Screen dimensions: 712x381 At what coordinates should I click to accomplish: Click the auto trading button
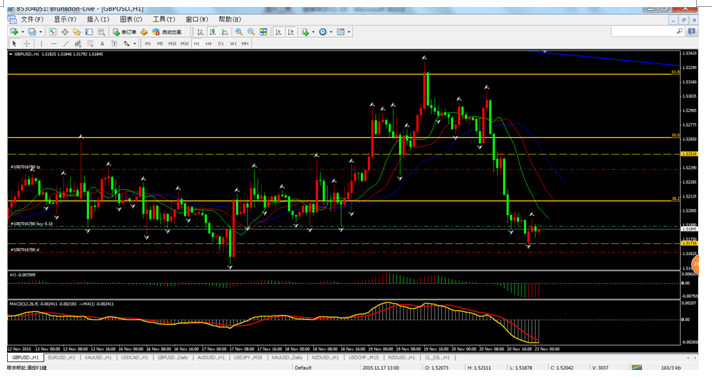(167, 32)
